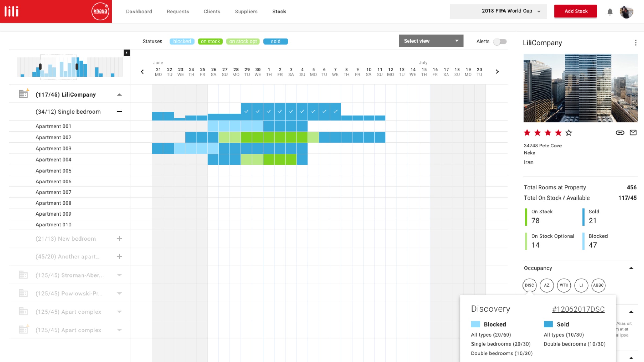The image size is (644, 362).
Task: Click the email envelope icon
Action: (633, 132)
